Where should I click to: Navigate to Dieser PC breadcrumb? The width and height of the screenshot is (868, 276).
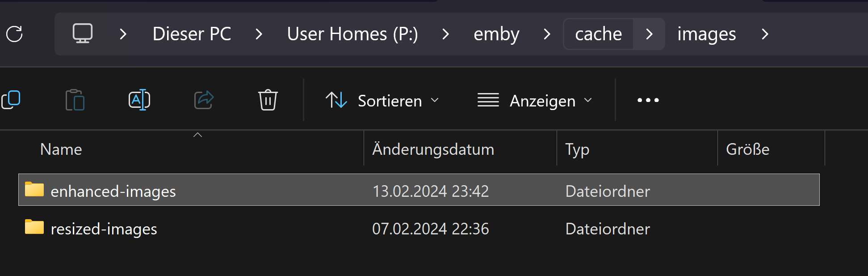pos(192,34)
